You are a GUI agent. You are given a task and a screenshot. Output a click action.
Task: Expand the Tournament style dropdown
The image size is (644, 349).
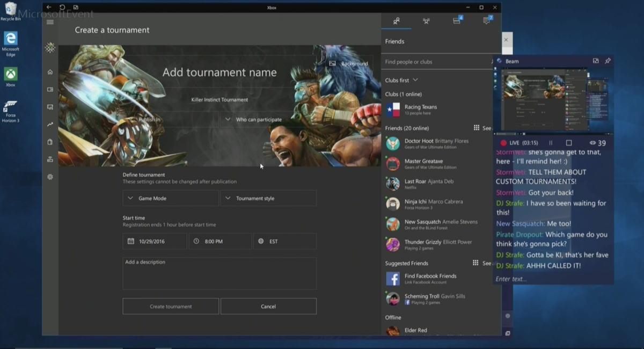268,198
